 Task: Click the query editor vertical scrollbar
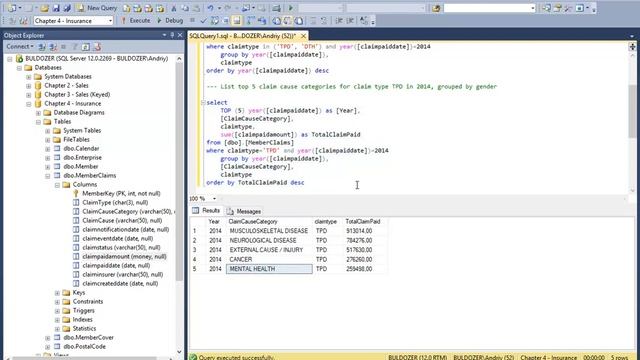coord(632,111)
